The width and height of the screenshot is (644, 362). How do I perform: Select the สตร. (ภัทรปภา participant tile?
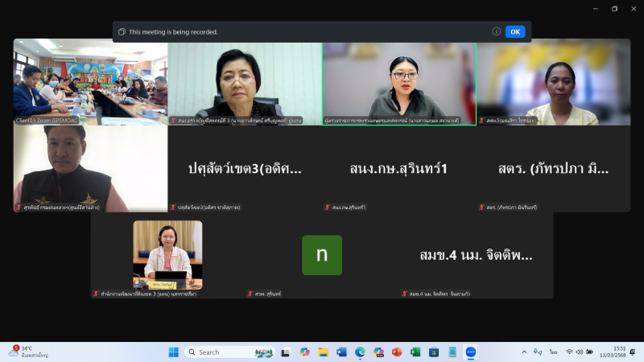pos(554,169)
